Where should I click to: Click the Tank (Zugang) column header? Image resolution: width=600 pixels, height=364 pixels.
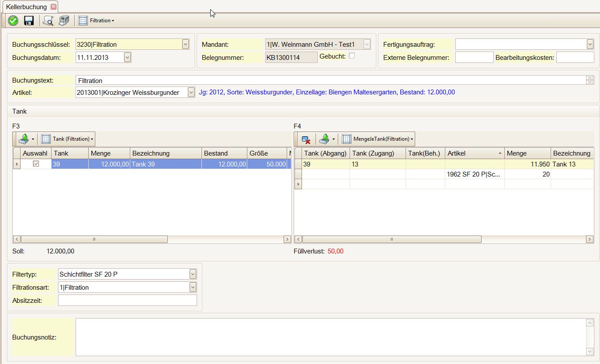pyautogui.click(x=378, y=153)
